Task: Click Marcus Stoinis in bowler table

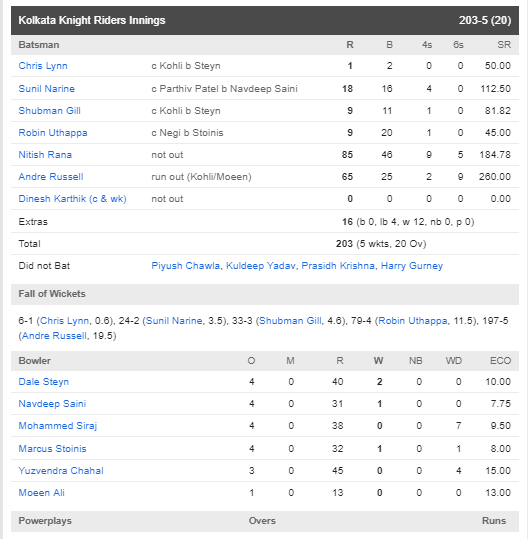Action: [x=52, y=449]
